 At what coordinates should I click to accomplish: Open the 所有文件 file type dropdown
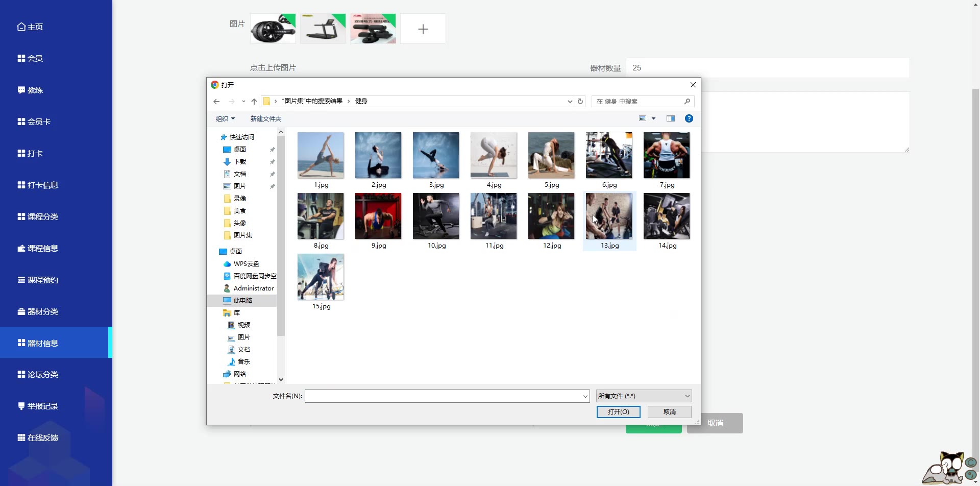click(x=644, y=396)
